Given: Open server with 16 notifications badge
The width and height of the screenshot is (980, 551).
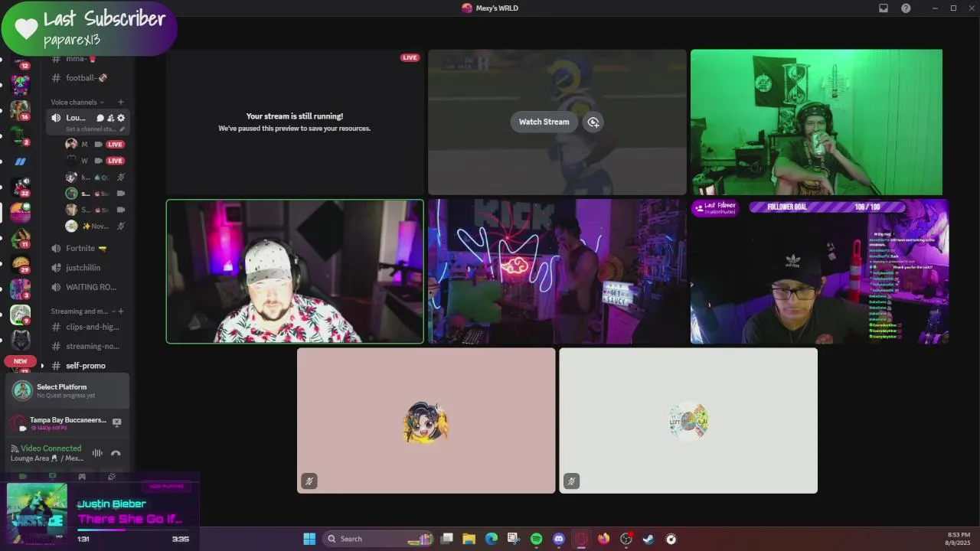Looking at the screenshot, I should point(20,110).
